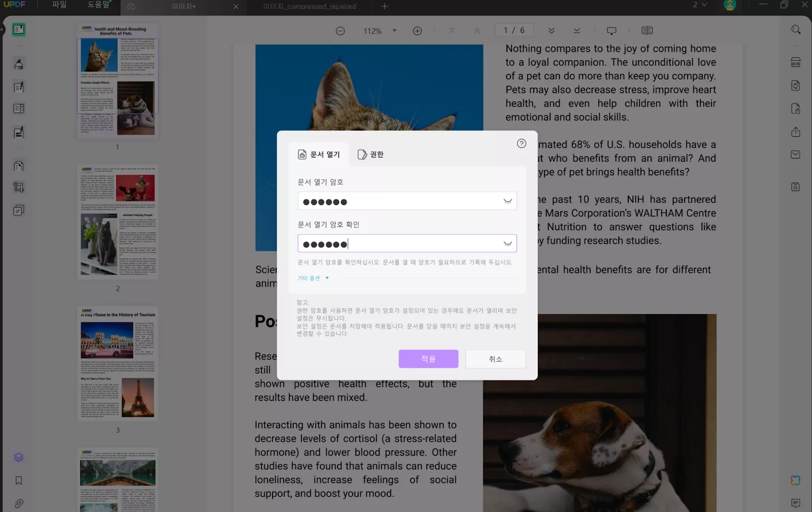
Task: Show the confirm password characters
Action: (507, 244)
